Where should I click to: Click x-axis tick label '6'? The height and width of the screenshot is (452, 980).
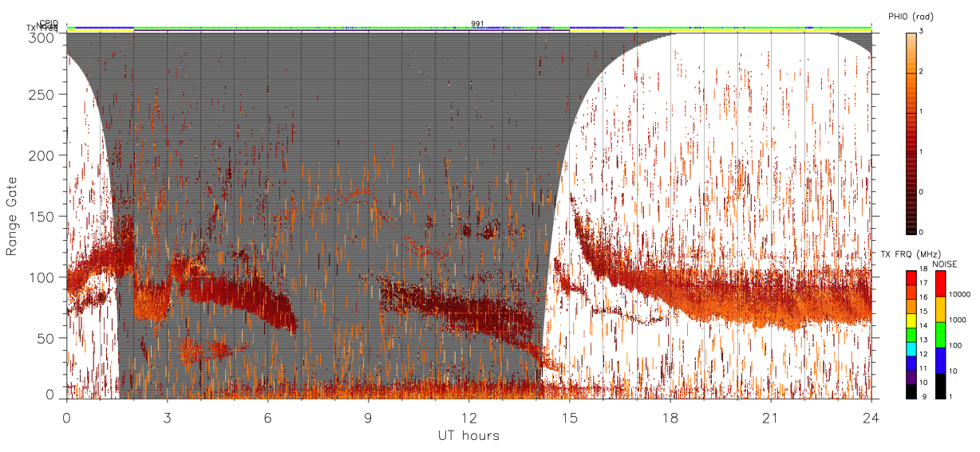tap(267, 418)
